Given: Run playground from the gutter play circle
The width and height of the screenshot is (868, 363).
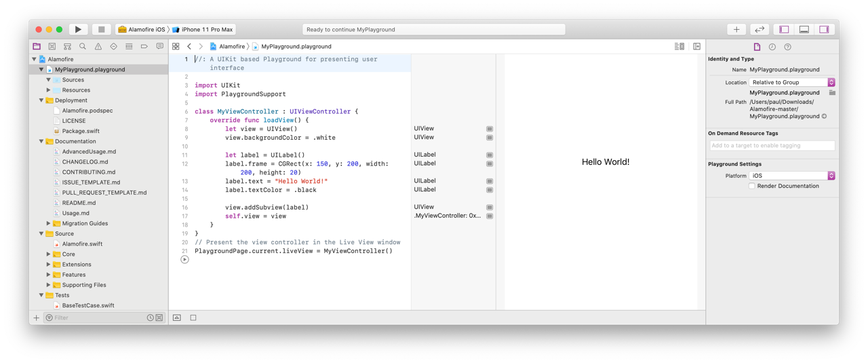Looking at the screenshot, I should coord(184,259).
